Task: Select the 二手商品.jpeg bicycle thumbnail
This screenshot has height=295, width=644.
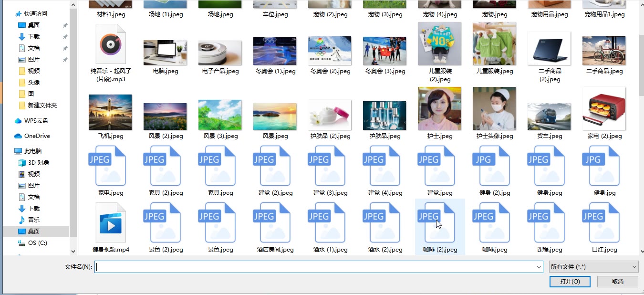Action: tap(604, 51)
